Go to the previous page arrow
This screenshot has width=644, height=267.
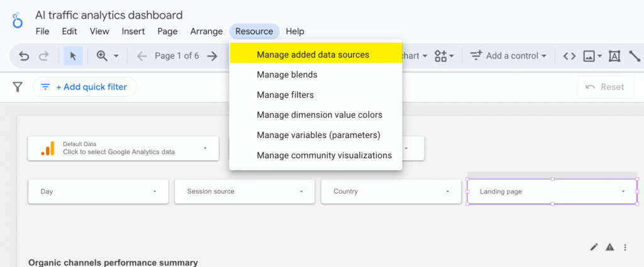coord(142,56)
